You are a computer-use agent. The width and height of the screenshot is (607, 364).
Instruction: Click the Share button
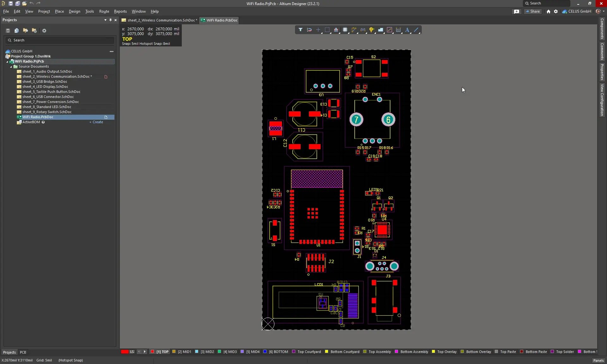click(x=533, y=11)
